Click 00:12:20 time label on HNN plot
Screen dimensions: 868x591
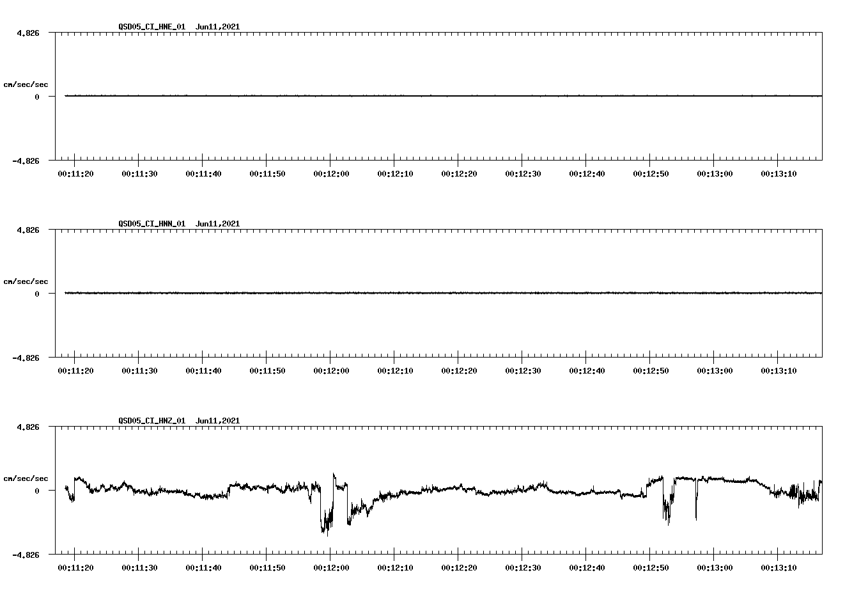coord(459,371)
